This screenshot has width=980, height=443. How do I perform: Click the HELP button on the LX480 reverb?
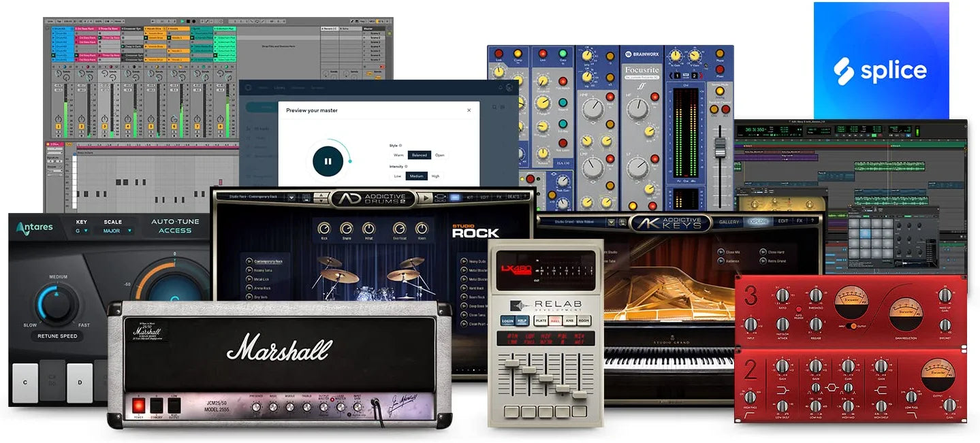522,321
